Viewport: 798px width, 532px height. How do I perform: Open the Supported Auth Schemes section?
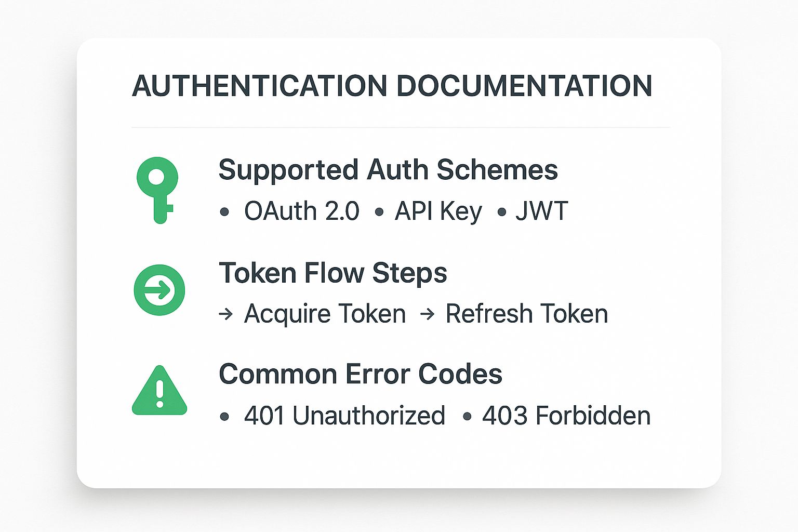click(388, 170)
